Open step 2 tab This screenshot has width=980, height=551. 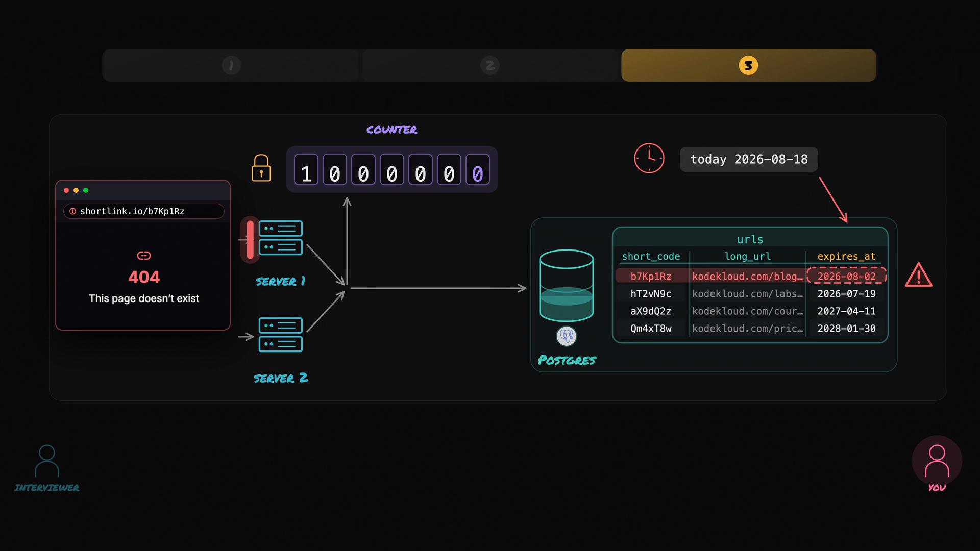pyautogui.click(x=490, y=65)
